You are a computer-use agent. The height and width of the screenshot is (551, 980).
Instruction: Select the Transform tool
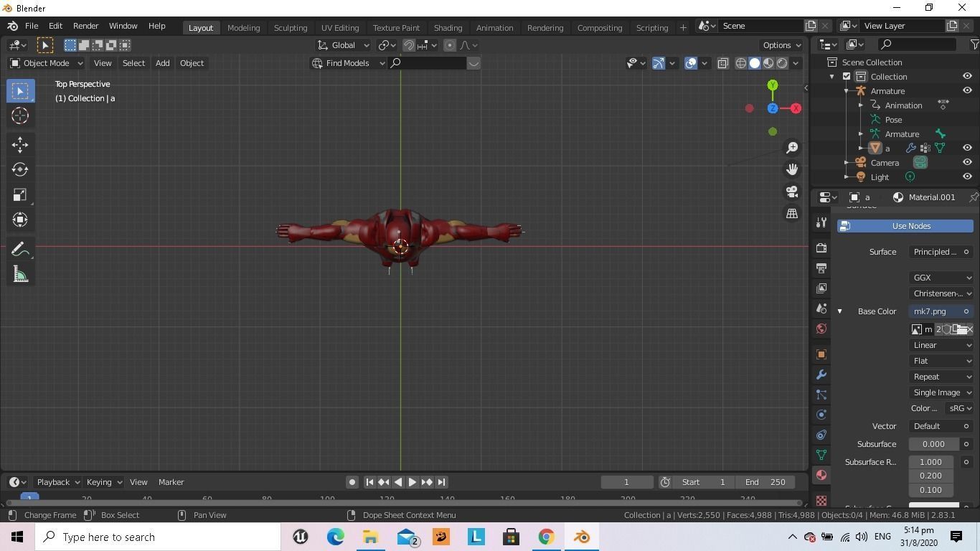click(20, 220)
